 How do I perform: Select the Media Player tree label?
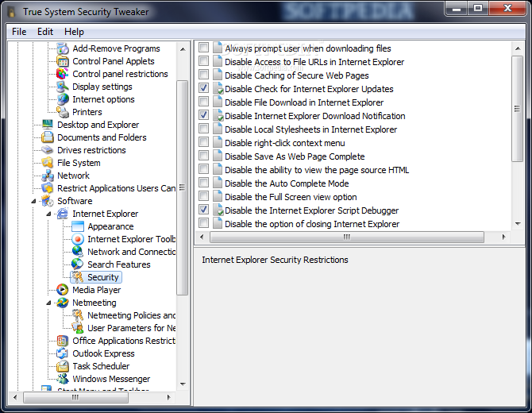coord(97,290)
